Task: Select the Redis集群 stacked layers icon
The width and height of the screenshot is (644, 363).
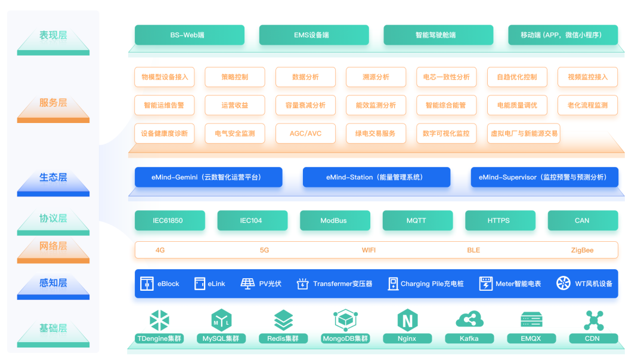Action: pos(283,321)
